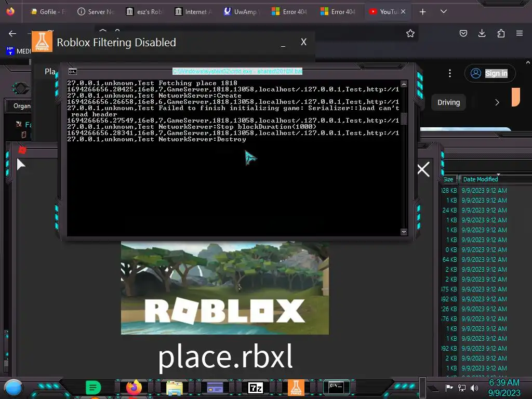The image size is (532, 399).
Task: Open the Firefox extensions puzzle icon
Action: point(501,33)
